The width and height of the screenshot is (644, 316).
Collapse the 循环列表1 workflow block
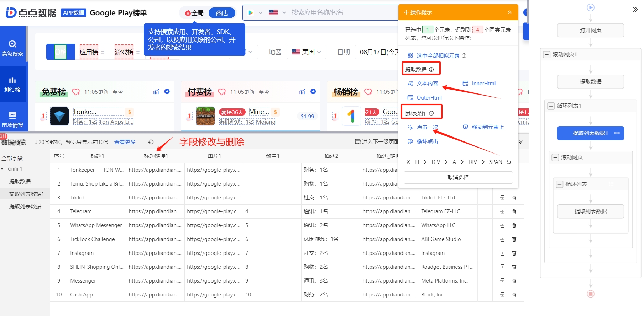[551, 106]
